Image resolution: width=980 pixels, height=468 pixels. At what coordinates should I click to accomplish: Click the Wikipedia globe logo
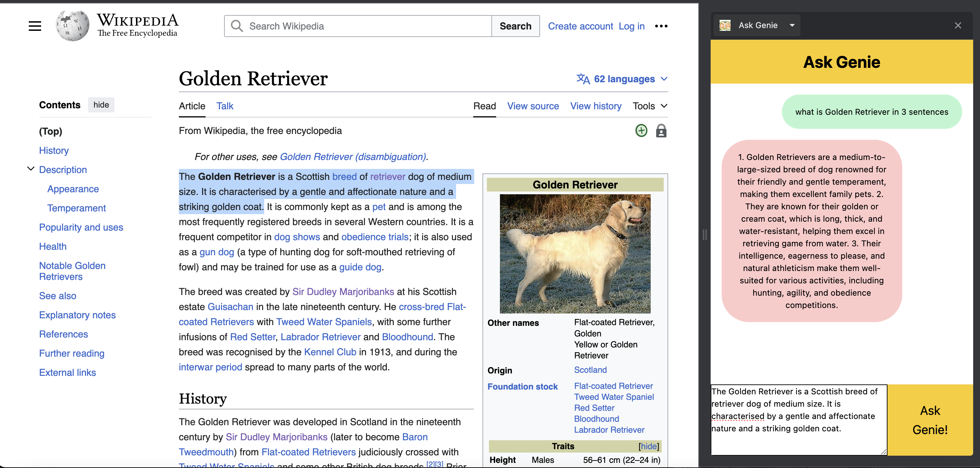point(73,26)
